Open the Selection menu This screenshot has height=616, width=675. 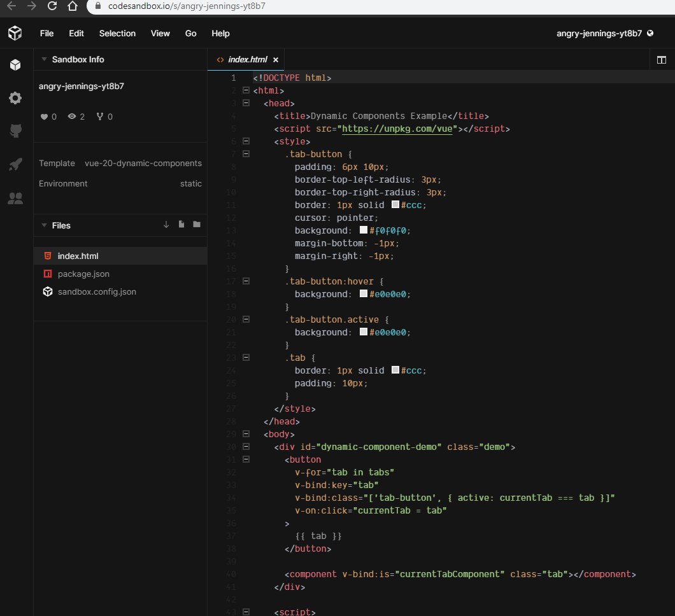click(x=117, y=33)
